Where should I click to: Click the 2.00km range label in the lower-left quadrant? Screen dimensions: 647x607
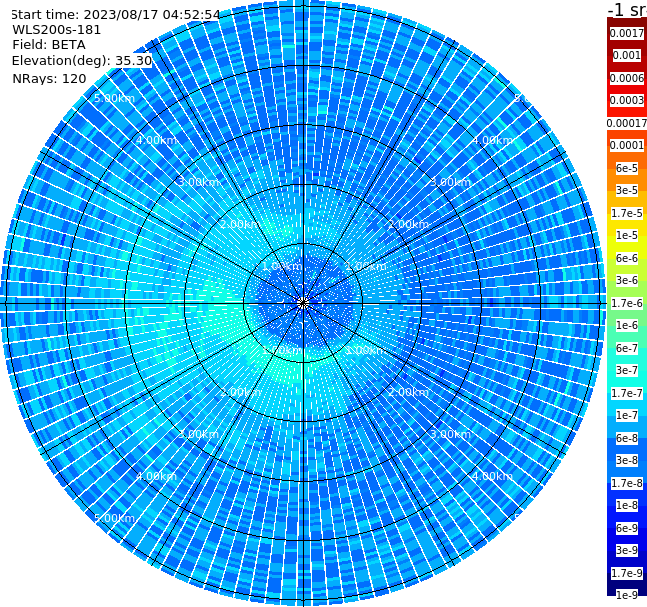(241, 392)
